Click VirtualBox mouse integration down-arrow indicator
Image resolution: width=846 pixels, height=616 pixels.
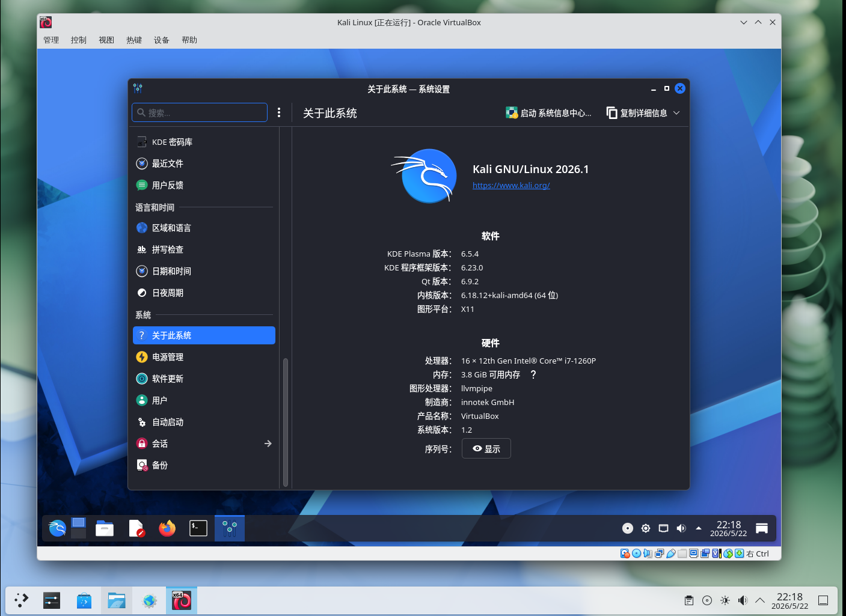[739, 553]
